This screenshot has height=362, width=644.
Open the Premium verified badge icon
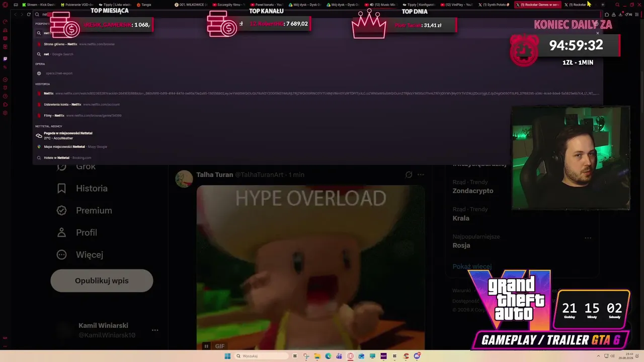pos(61,211)
